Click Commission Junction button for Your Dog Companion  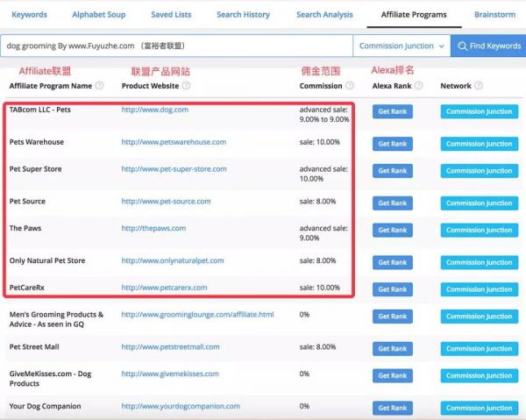pyautogui.click(x=478, y=408)
